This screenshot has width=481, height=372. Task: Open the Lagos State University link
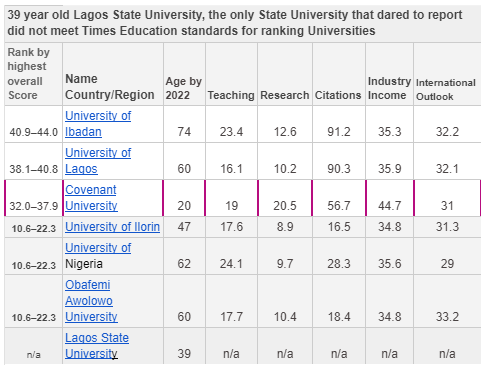coord(97,346)
